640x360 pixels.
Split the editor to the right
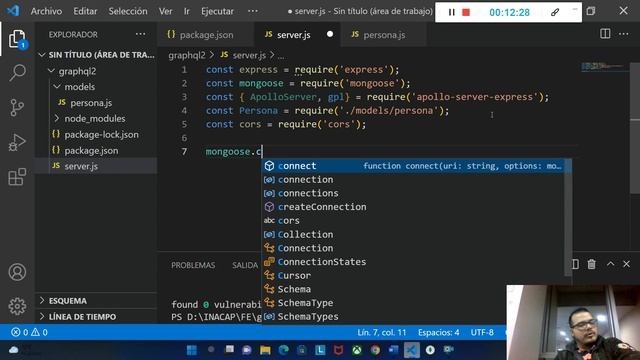tap(605, 34)
